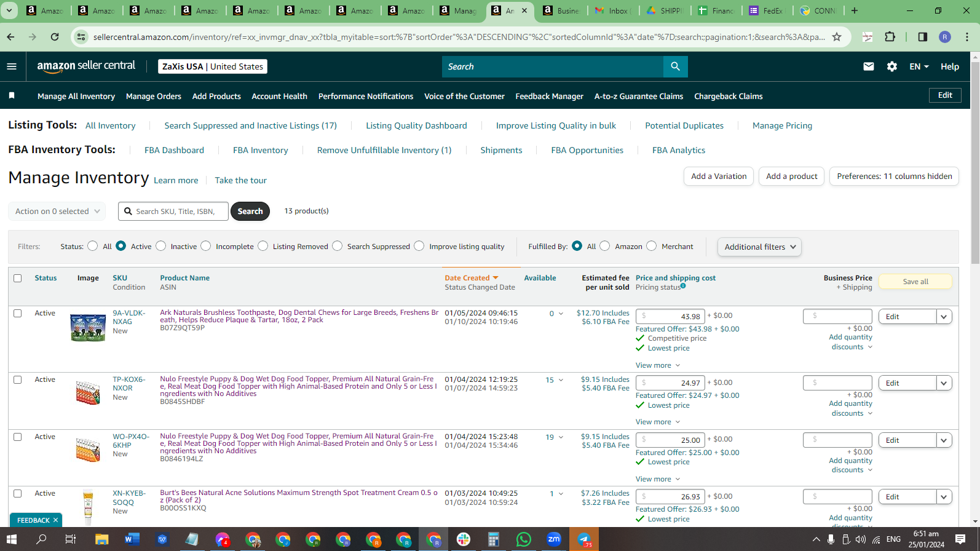Reload the page using the refresh icon
The image size is (980, 551).
55,37
